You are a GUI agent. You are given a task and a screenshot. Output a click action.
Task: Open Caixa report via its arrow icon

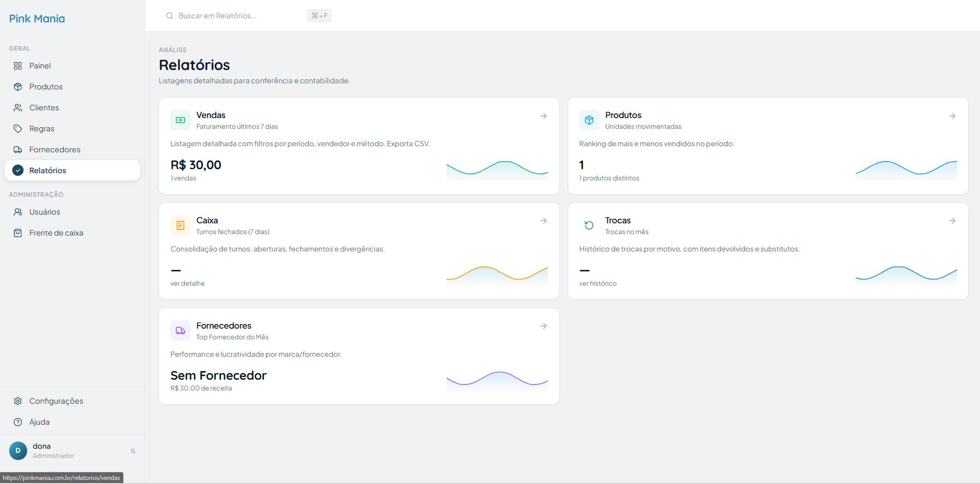544,221
